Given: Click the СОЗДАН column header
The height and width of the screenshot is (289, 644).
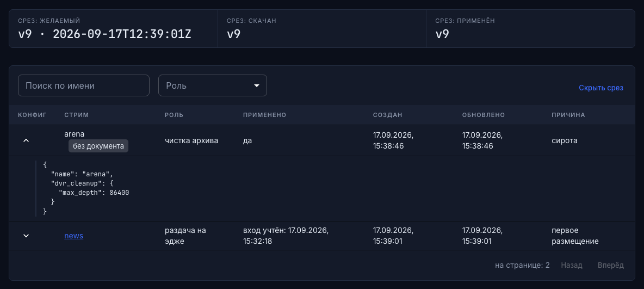Looking at the screenshot, I should point(388,115).
